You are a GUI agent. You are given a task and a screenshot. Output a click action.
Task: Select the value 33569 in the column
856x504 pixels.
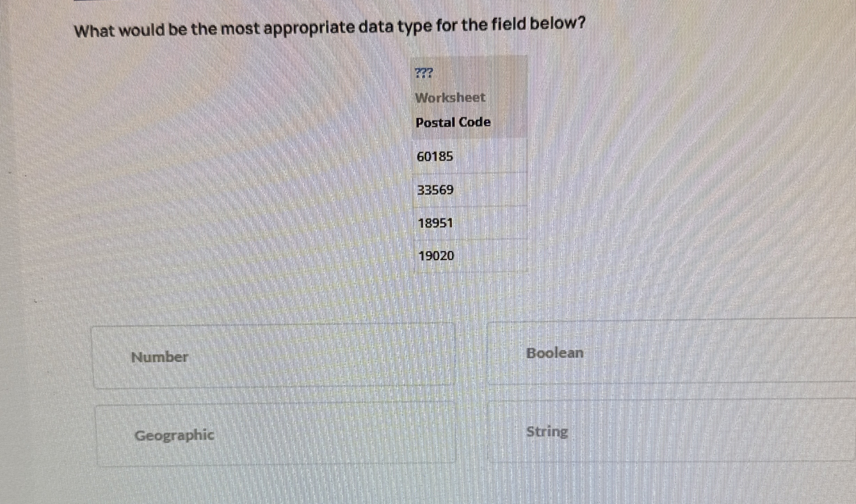click(x=435, y=190)
